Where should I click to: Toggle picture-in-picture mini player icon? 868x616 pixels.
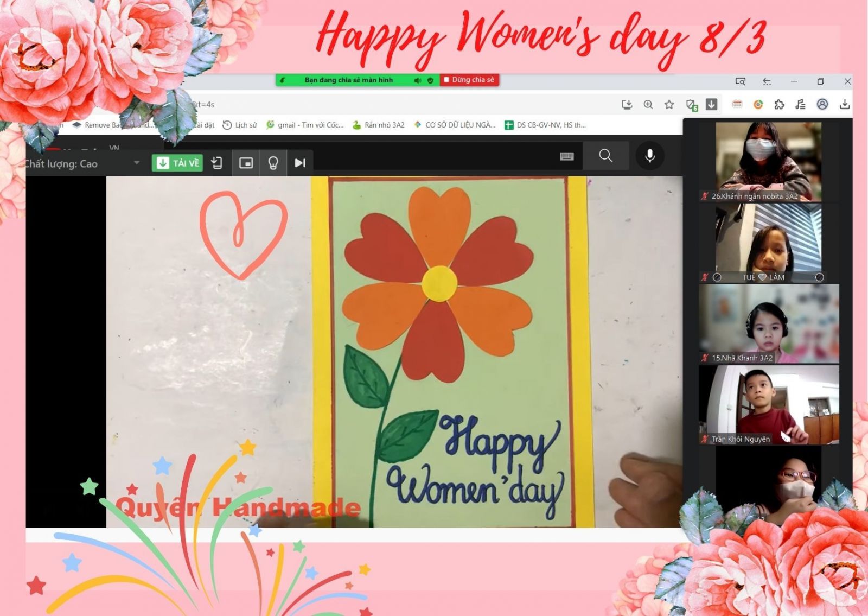[x=246, y=163]
